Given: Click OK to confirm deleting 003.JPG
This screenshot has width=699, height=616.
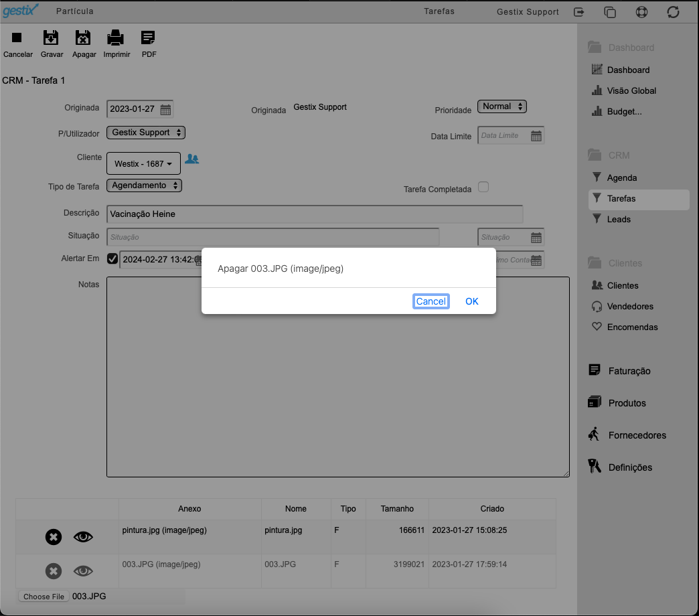Looking at the screenshot, I should click(x=471, y=302).
